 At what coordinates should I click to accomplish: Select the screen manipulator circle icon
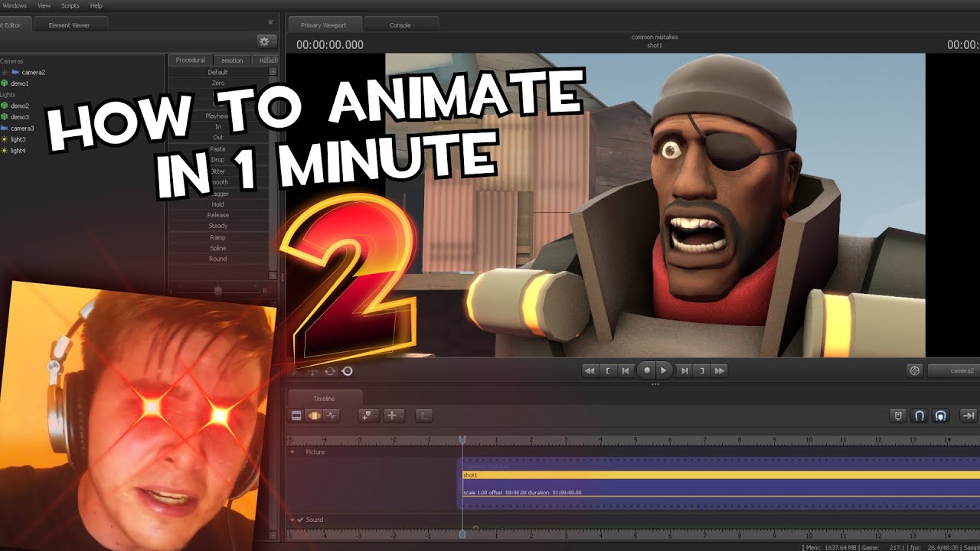point(348,371)
